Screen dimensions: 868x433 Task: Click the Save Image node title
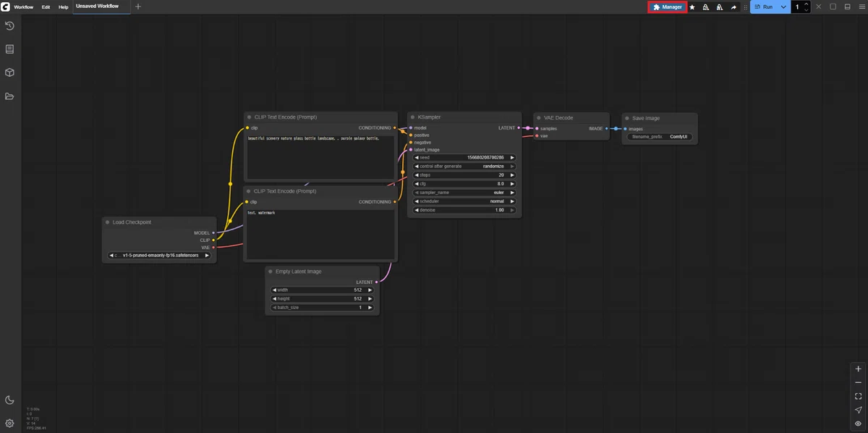[x=646, y=118]
